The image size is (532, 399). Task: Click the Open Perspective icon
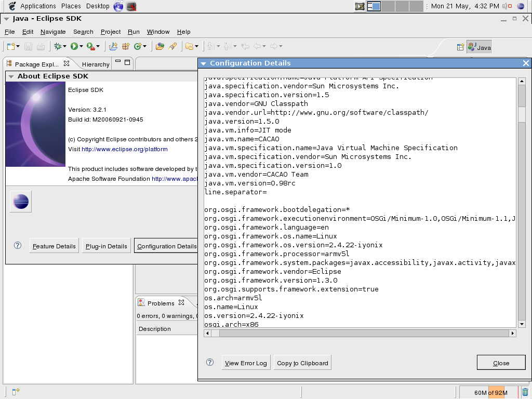[x=460, y=47]
